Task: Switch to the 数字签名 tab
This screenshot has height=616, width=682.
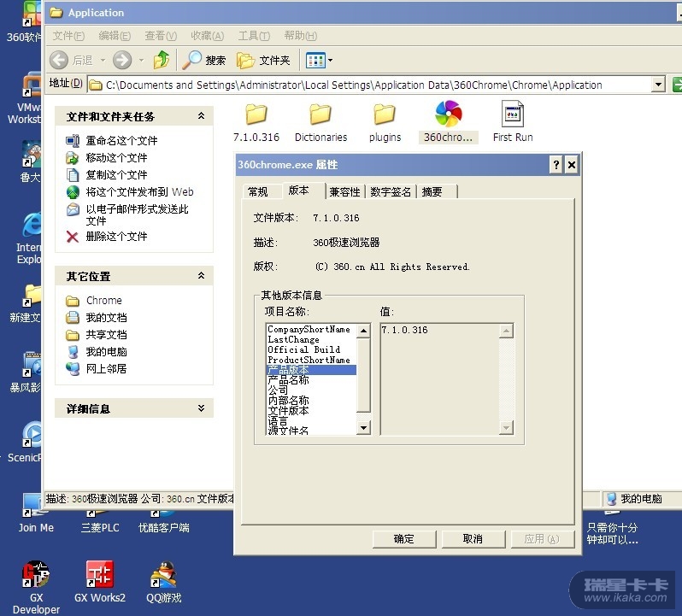Action: pyautogui.click(x=391, y=191)
